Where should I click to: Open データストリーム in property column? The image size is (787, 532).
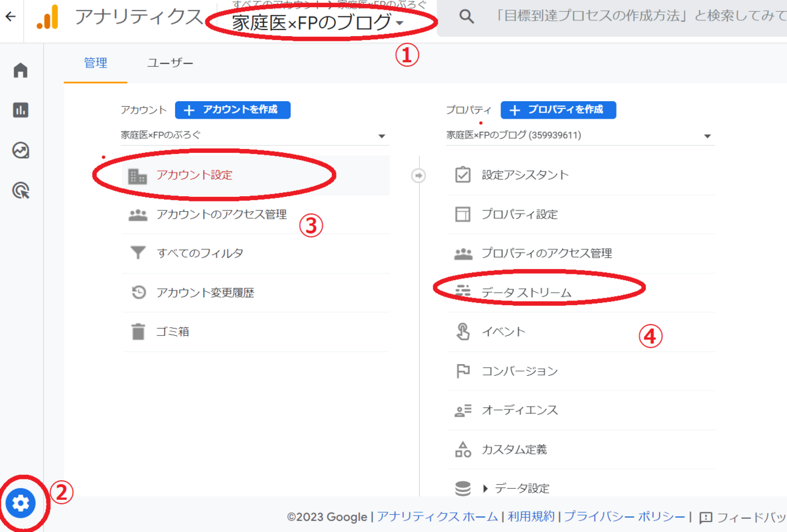581,293
